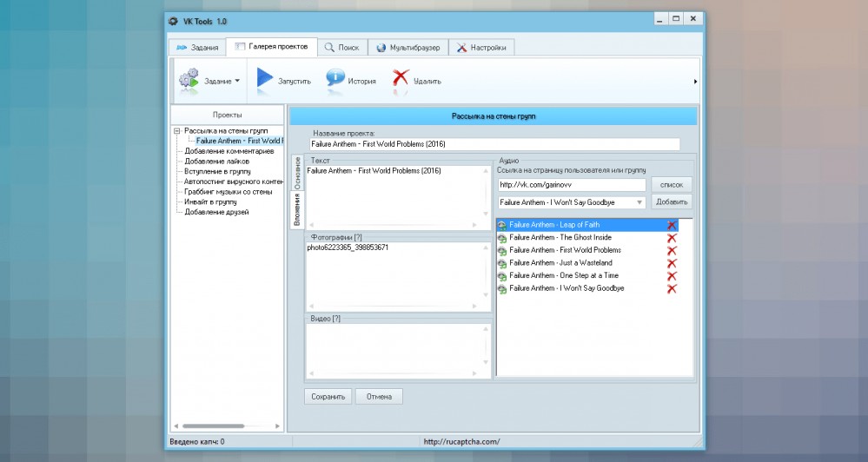
Task: Select 'Failure Anthem - The Ghost Inside' row
Action: pos(587,238)
